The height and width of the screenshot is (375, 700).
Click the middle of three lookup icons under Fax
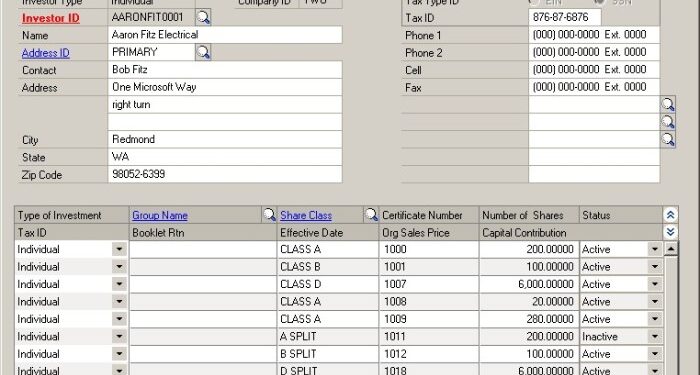click(x=668, y=122)
